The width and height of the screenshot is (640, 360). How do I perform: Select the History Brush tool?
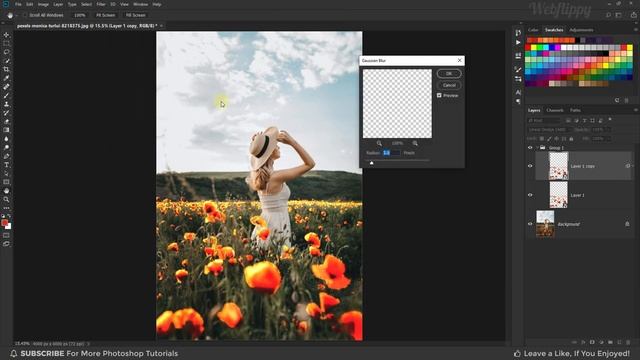coord(7,113)
